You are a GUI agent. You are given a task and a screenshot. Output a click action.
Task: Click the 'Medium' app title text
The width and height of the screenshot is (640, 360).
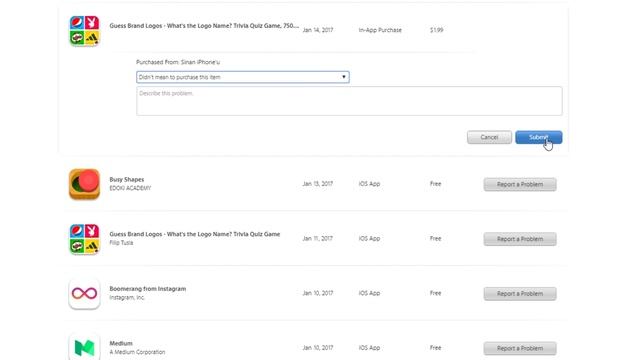tap(121, 343)
